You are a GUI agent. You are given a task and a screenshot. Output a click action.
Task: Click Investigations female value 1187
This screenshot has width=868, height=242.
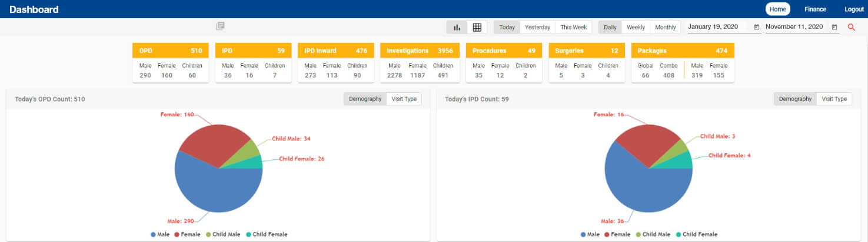[x=417, y=75]
